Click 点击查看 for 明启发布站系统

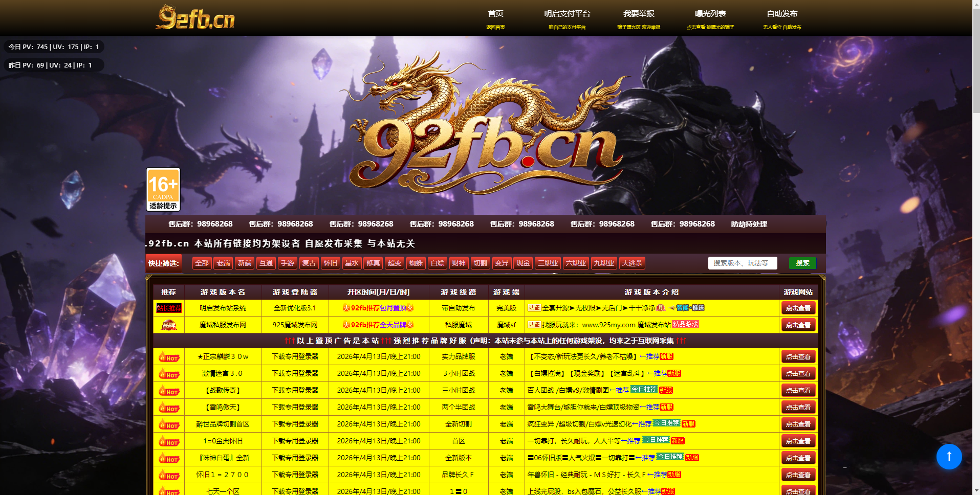point(798,308)
